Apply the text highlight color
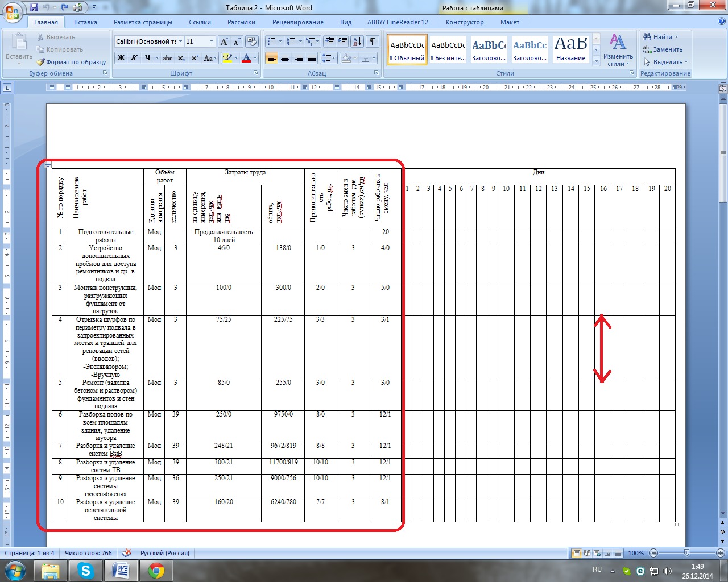Screen dimensions: 728x582 tap(227, 58)
